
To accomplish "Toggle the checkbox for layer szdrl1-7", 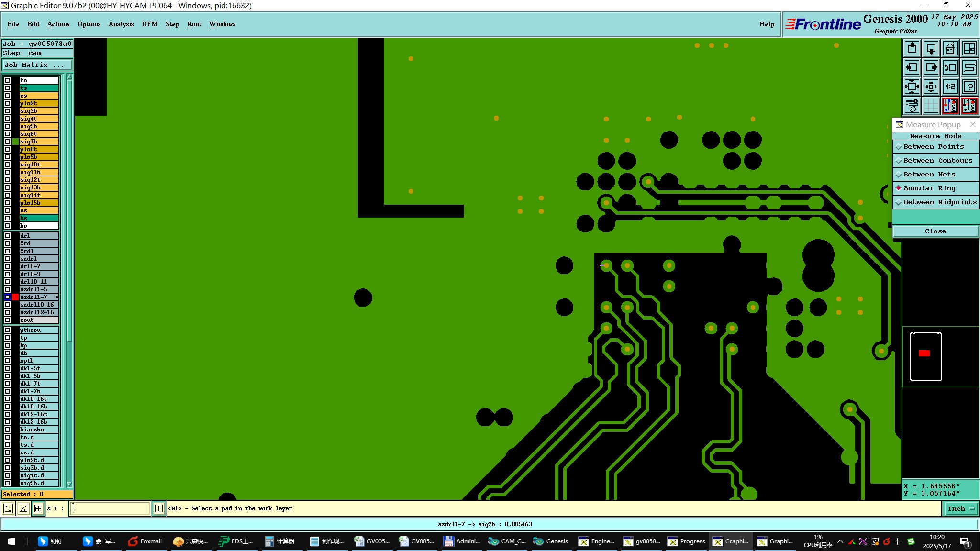I will point(8,297).
